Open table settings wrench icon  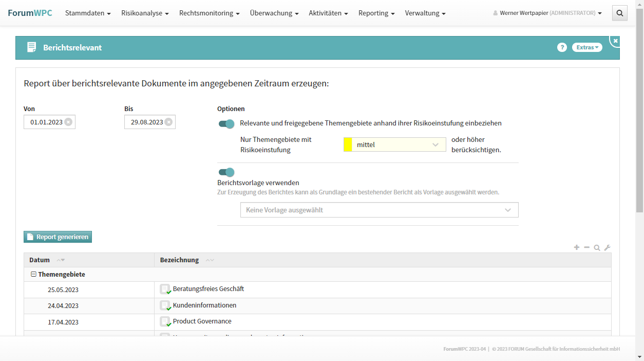607,247
